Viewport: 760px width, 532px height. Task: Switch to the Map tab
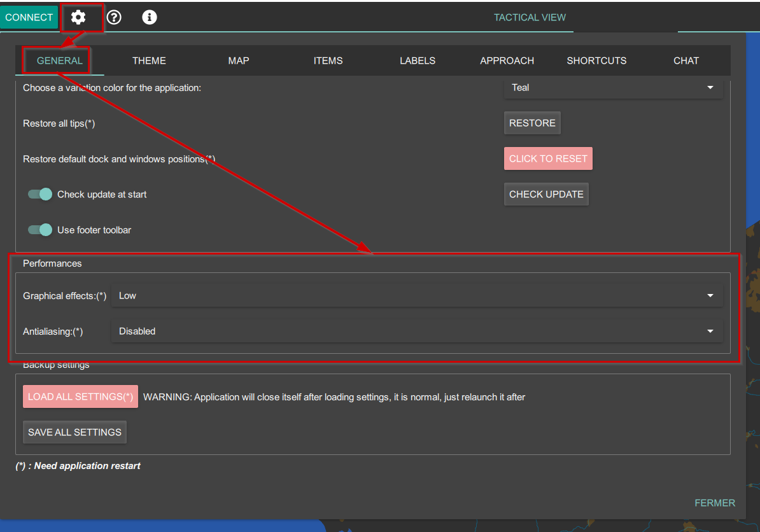pyautogui.click(x=239, y=60)
